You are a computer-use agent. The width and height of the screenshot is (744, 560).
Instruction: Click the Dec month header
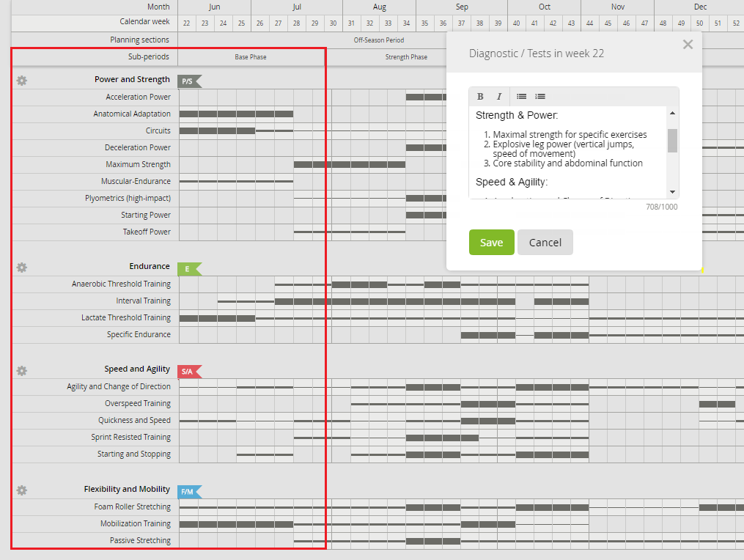[700, 7]
